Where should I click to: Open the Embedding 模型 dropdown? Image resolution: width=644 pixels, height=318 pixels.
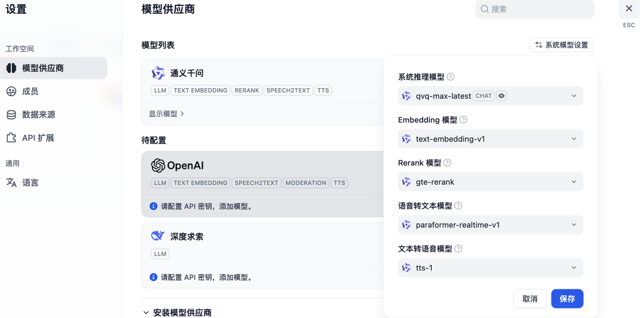(490, 139)
